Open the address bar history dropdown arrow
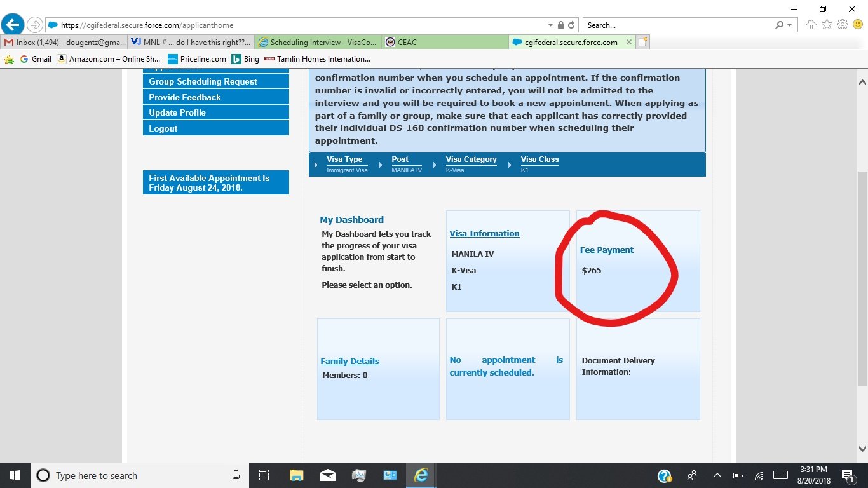868x488 pixels. coord(550,25)
